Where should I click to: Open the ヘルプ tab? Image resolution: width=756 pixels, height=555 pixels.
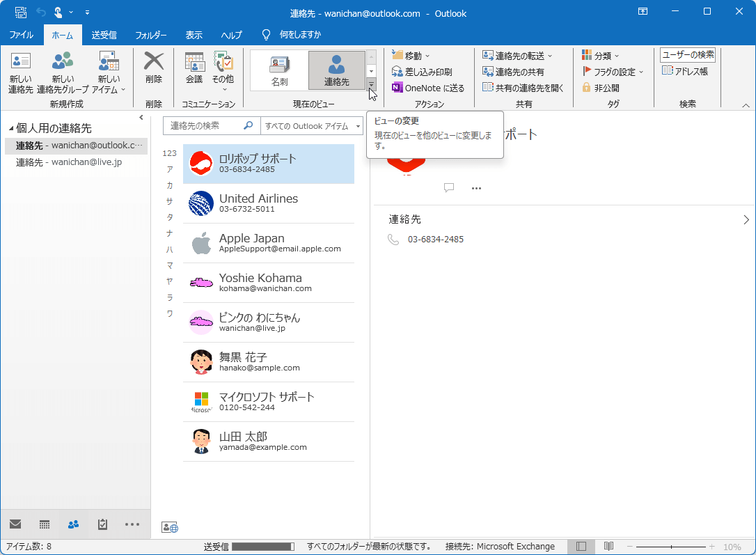pyautogui.click(x=231, y=35)
